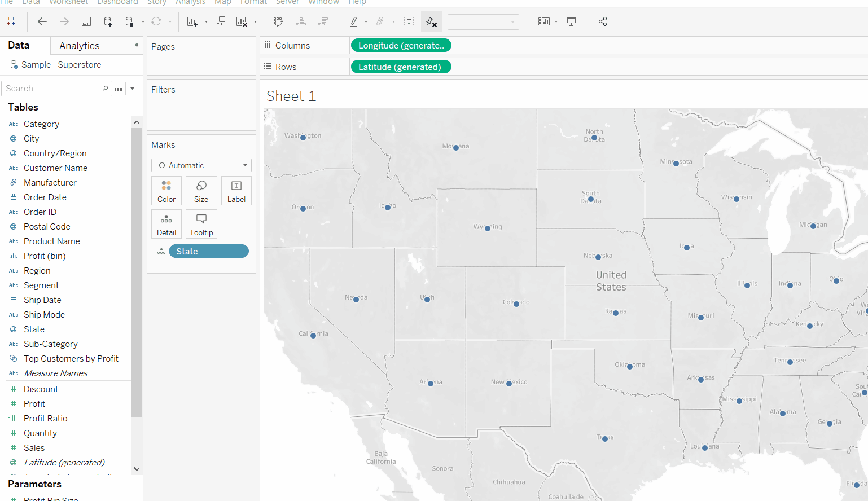
Task: Open the fit size dropdown in toolbar
Action: click(483, 21)
